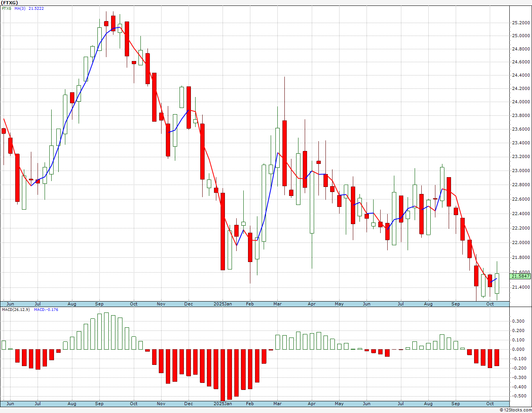Click Feb on the MACD panel axis
This screenshot has height=413, width=532.
tap(250, 404)
